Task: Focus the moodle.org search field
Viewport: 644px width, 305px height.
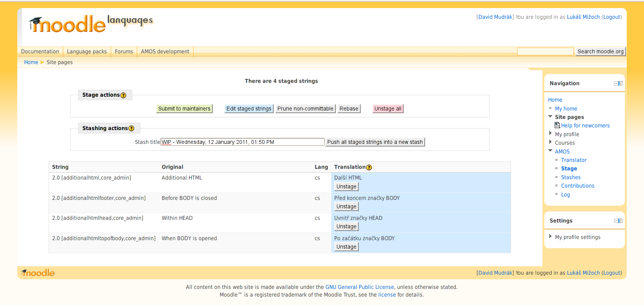Action: click(545, 51)
